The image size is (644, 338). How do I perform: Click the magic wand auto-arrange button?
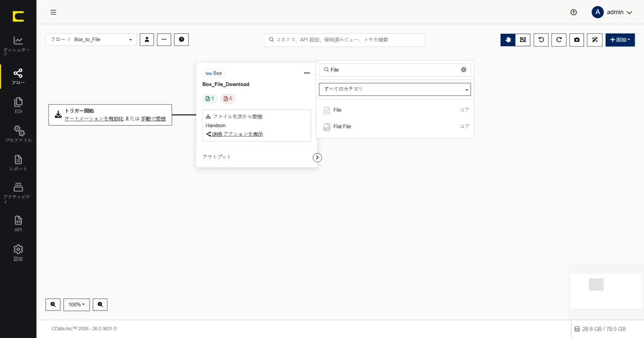pos(595,40)
